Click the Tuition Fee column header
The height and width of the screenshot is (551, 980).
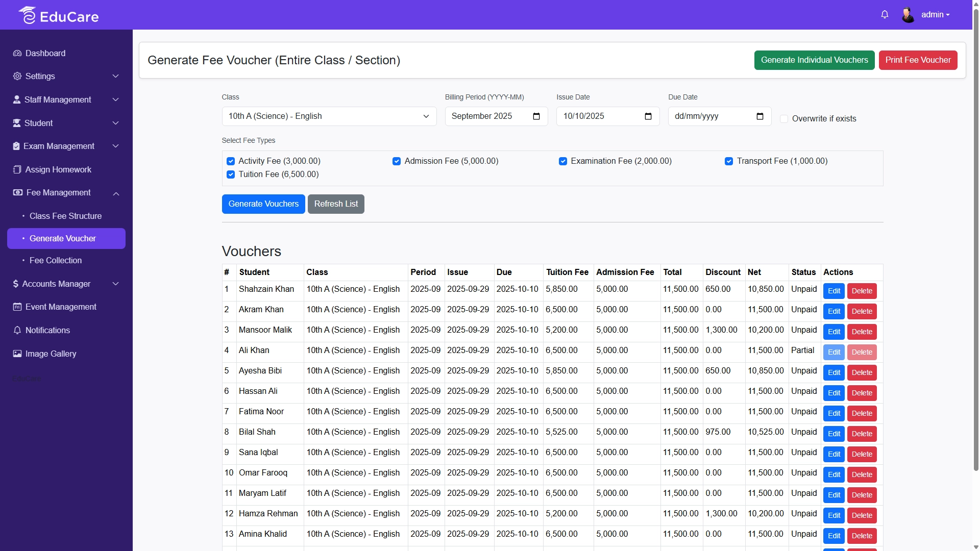tap(567, 272)
